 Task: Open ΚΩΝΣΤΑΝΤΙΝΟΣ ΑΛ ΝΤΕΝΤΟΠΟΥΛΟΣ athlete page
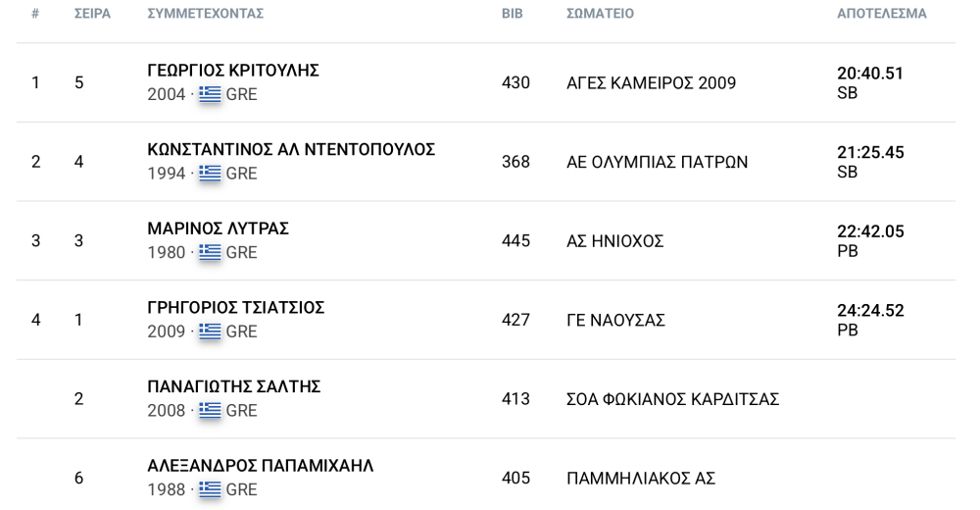[291, 149]
